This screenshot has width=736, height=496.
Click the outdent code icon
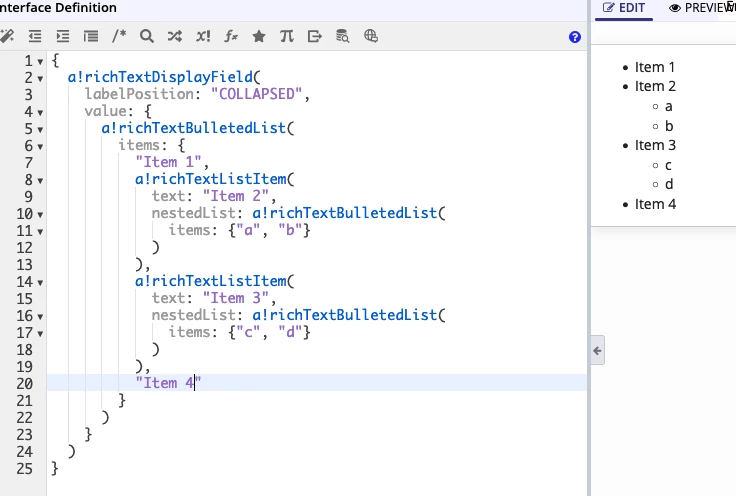35,36
